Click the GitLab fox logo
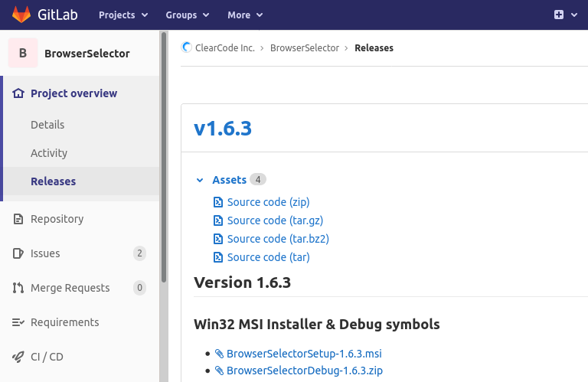Screen dimensions: 588x382 coord(21,15)
